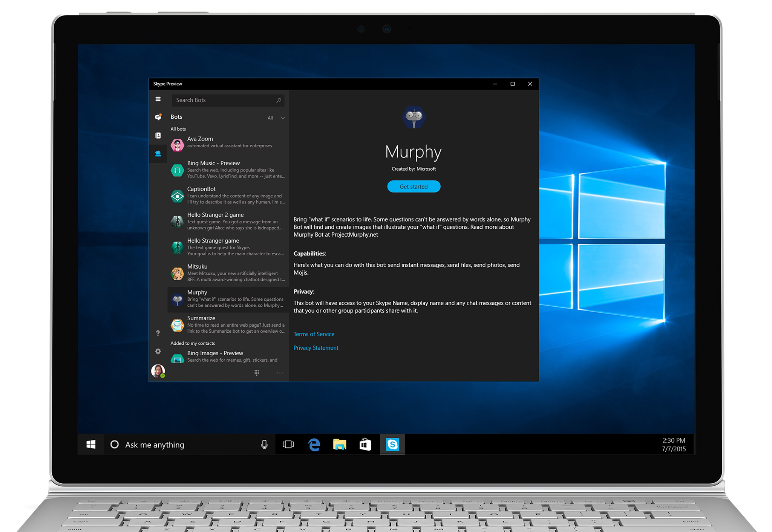Open the Bots section via the robot icon
The height and width of the screenshot is (532, 772).
tap(158, 153)
